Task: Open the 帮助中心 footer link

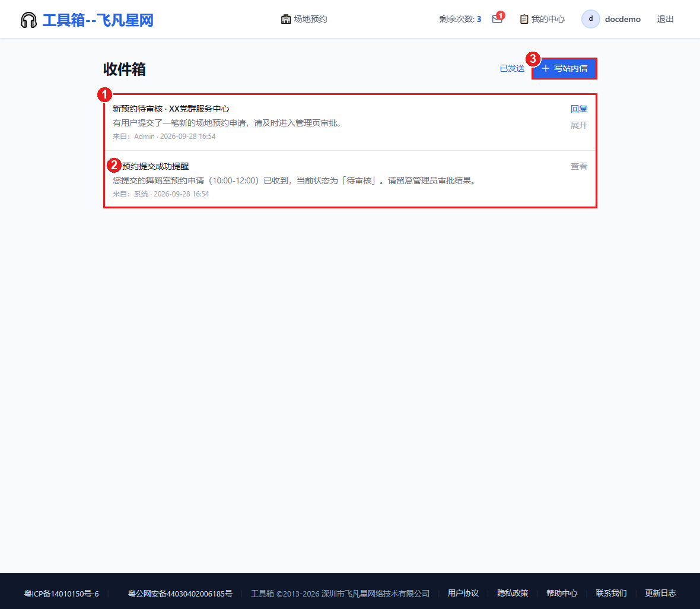Action: (x=562, y=593)
